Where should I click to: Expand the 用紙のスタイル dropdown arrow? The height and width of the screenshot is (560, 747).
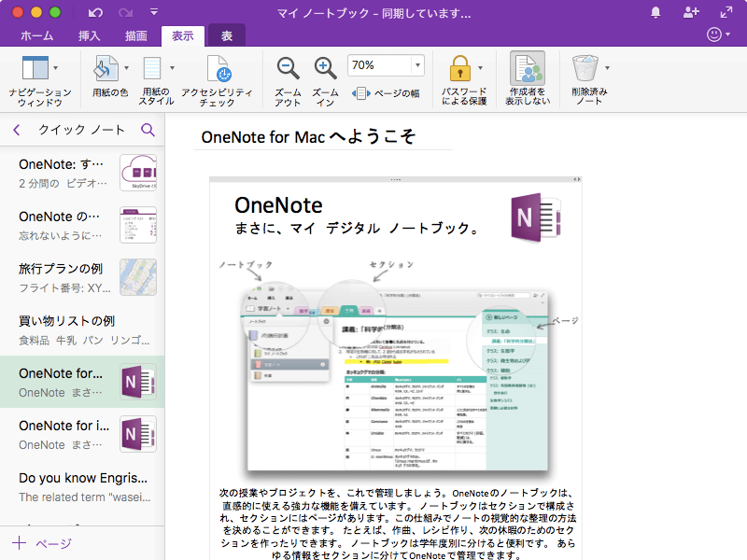[172, 68]
